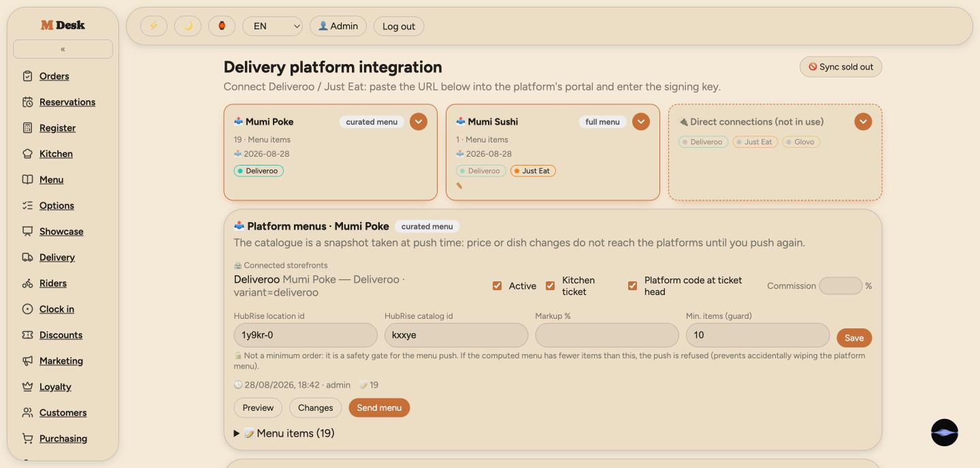Click the Reservations calendar-clock icon
The image size is (980, 468).
pos(27,102)
